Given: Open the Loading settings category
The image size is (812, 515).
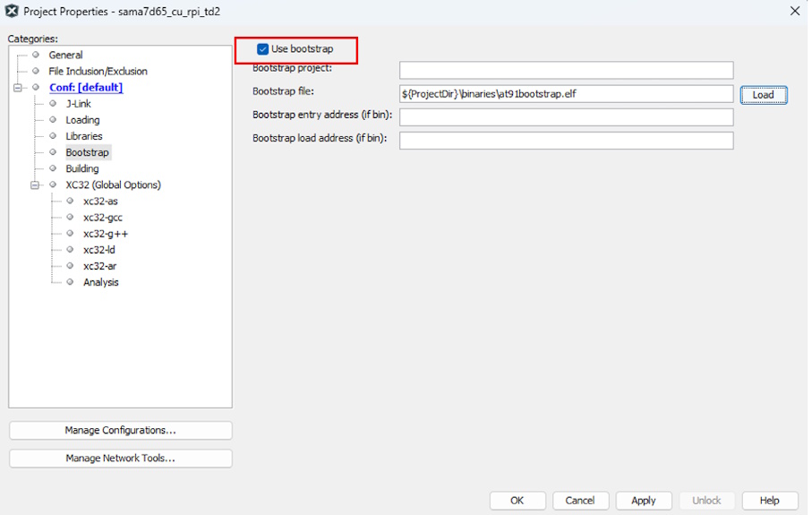Looking at the screenshot, I should click(82, 120).
